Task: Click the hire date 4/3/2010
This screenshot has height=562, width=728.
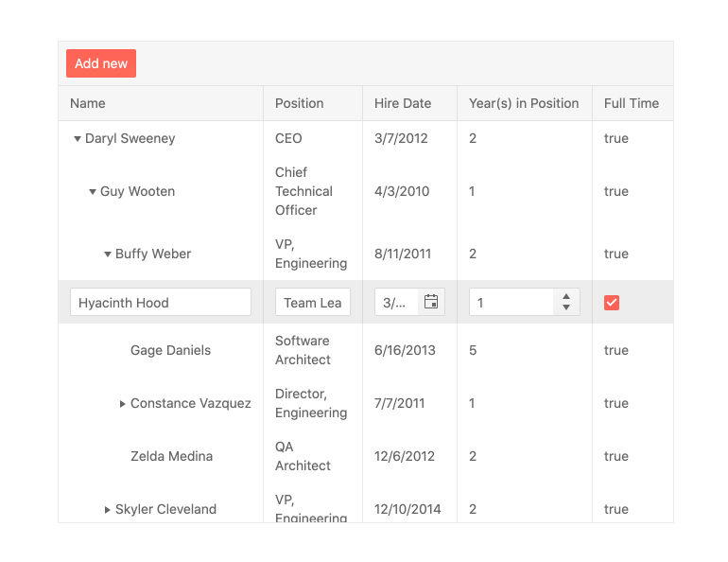Action: tap(402, 191)
